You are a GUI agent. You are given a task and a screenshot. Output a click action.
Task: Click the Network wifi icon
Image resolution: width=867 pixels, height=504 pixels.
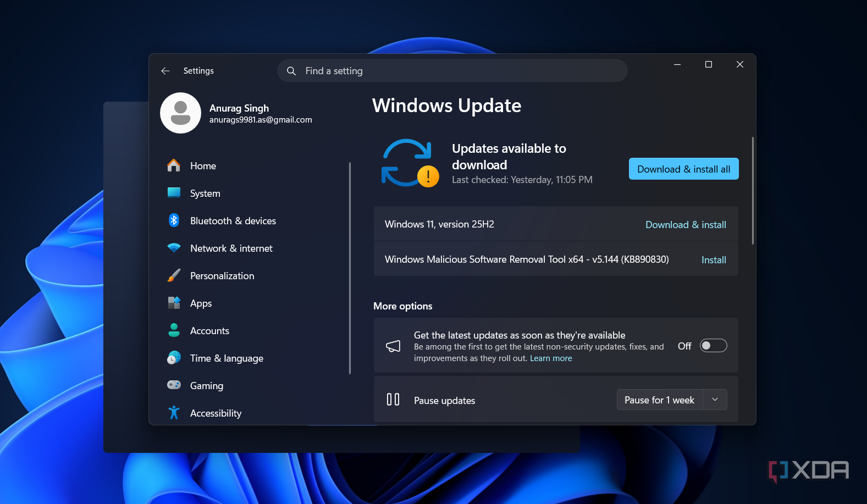pyautogui.click(x=174, y=248)
